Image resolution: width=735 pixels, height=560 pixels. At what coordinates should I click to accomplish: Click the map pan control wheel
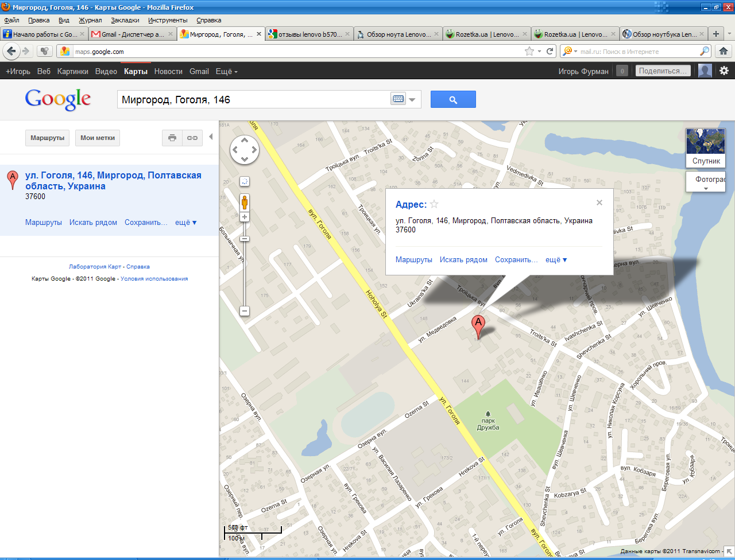[x=245, y=150]
